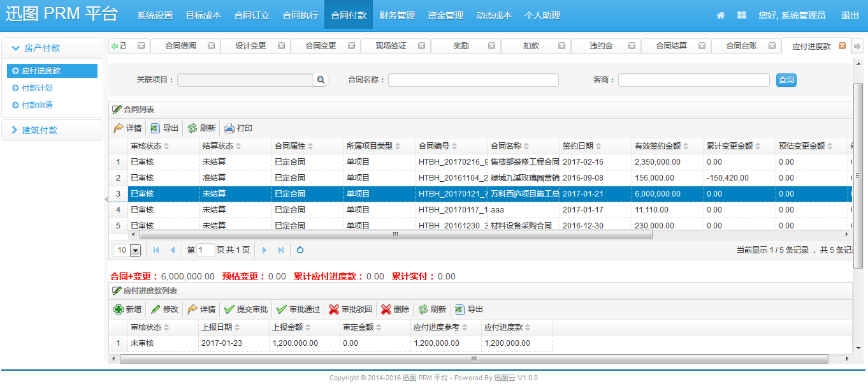
Task: Open the 目标成本 menu
Action: [203, 15]
